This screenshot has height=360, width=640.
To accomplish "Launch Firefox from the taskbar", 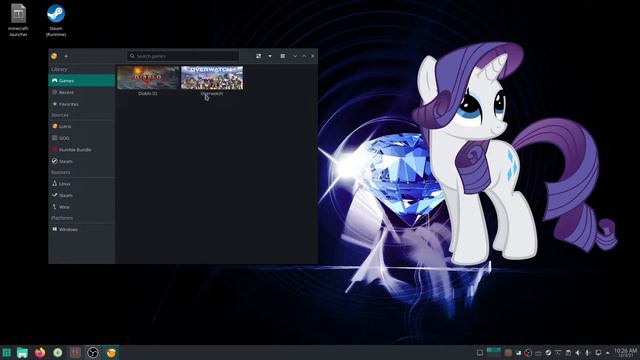I will click(x=40, y=353).
